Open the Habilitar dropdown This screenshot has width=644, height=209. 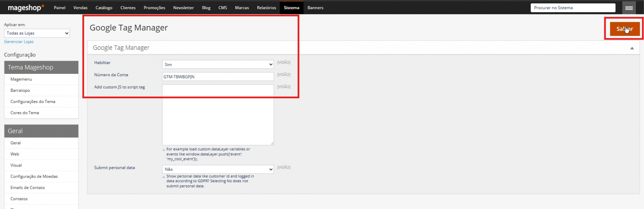pyautogui.click(x=218, y=65)
